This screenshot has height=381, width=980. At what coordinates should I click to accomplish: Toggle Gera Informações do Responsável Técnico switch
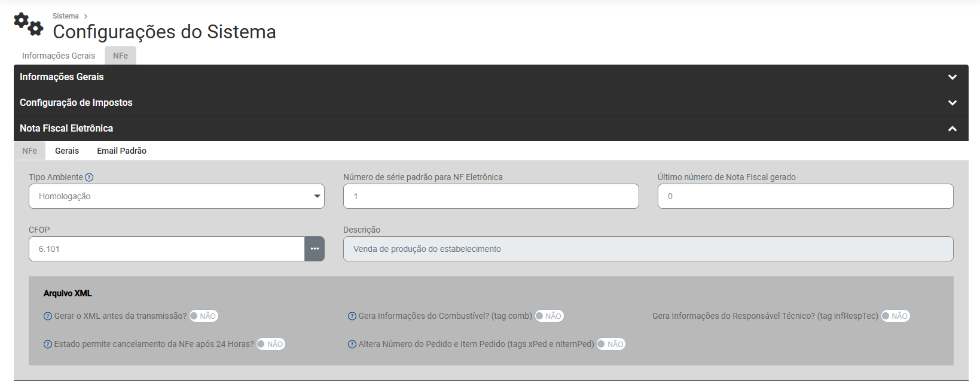pos(895,316)
